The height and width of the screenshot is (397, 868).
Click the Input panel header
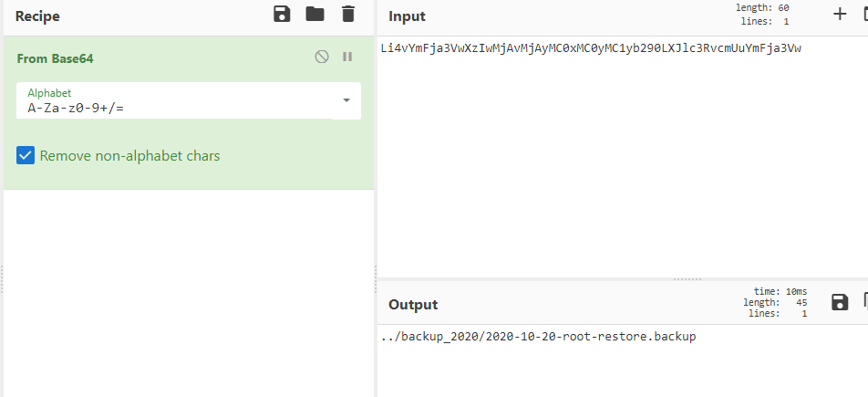point(407,16)
